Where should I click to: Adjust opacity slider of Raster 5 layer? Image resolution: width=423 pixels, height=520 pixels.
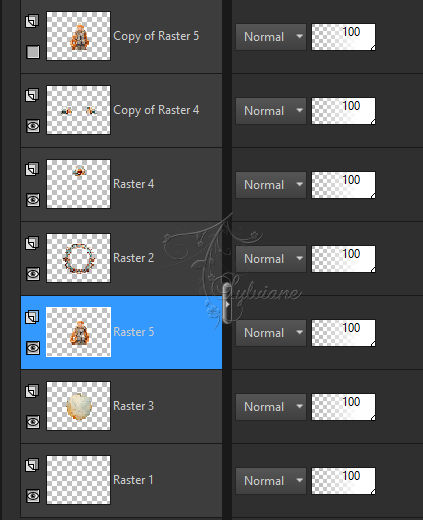tap(343, 333)
